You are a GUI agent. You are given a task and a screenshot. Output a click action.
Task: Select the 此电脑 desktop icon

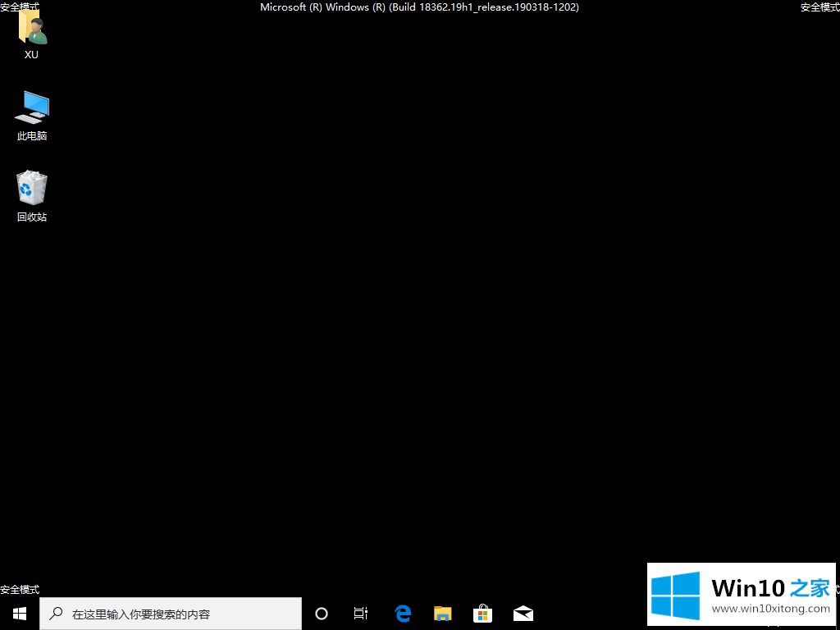click(x=32, y=116)
